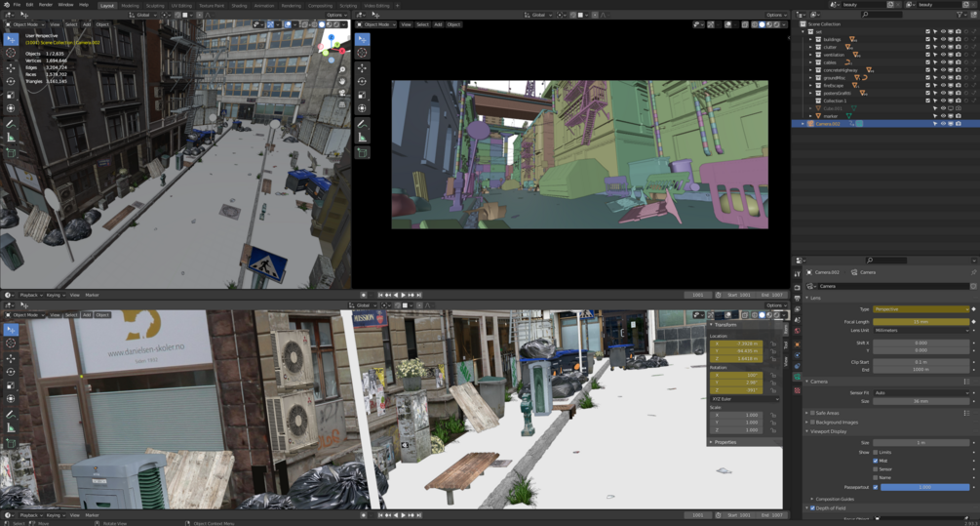Viewport: 980px width, 526px height.
Task: Open the World properties tab
Action: pyautogui.click(x=797, y=331)
